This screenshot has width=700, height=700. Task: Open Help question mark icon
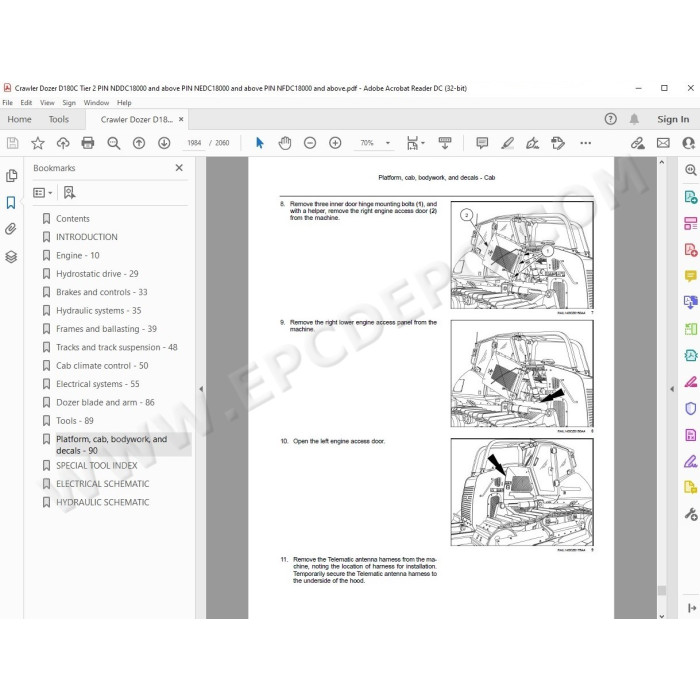(x=610, y=119)
